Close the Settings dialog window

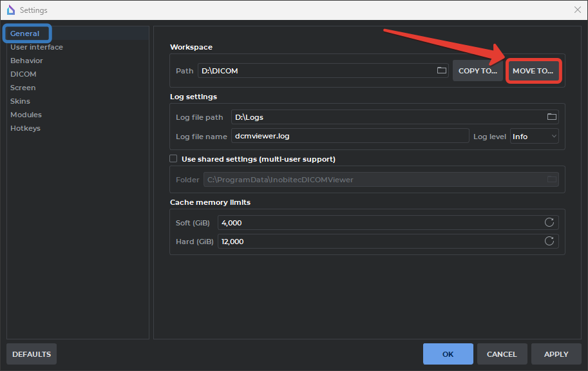pos(577,10)
